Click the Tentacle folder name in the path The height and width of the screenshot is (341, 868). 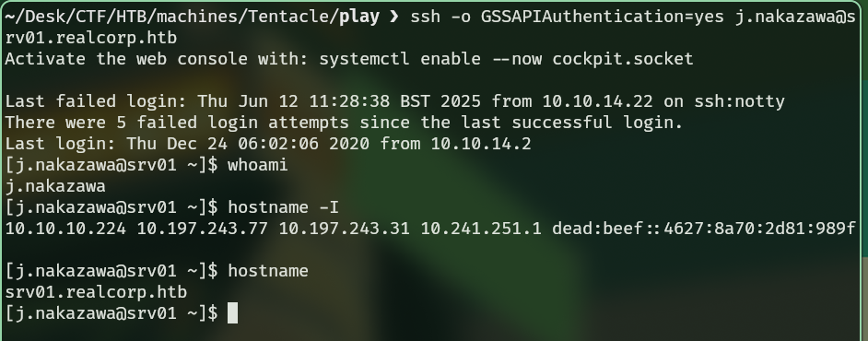[288, 17]
